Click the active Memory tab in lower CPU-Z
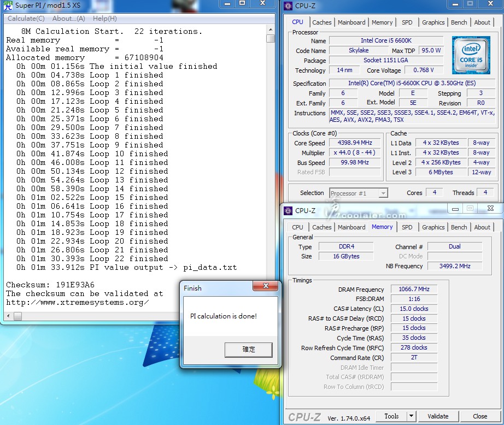This screenshot has width=504, height=425. click(382, 227)
